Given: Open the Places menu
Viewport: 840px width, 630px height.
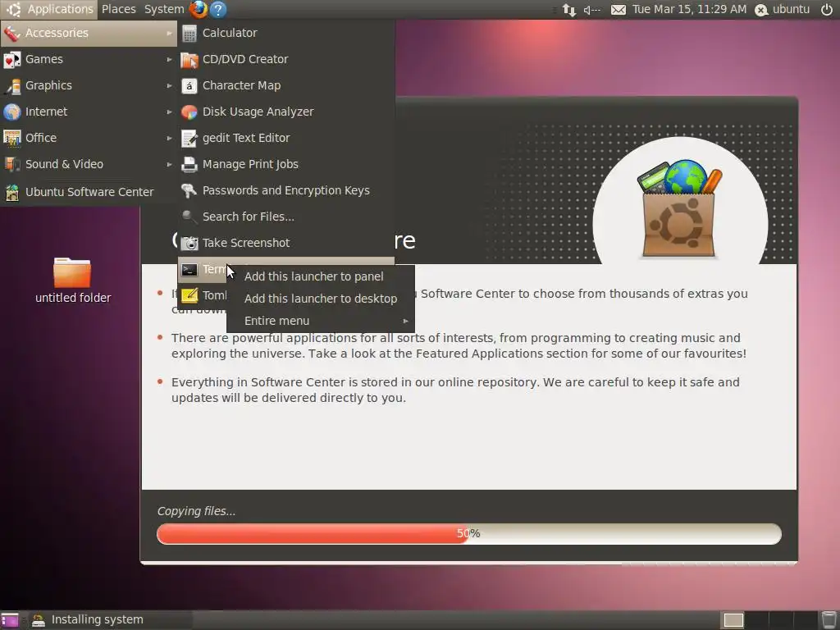Looking at the screenshot, I should [118, 10].
